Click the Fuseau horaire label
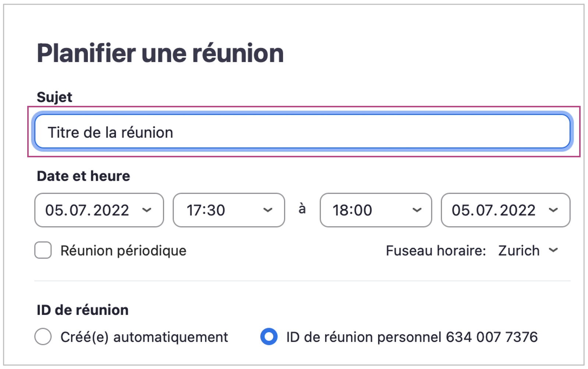588x369 pixels. (436, 251)
